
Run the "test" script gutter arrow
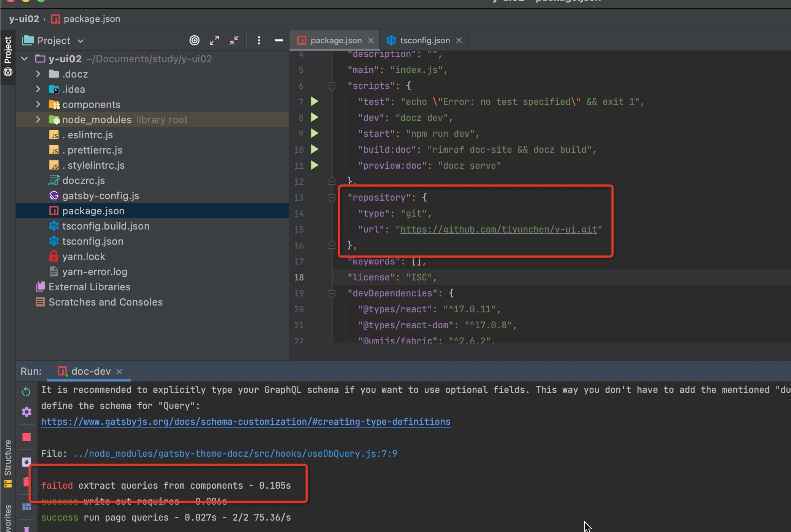[x=315, y=101]
